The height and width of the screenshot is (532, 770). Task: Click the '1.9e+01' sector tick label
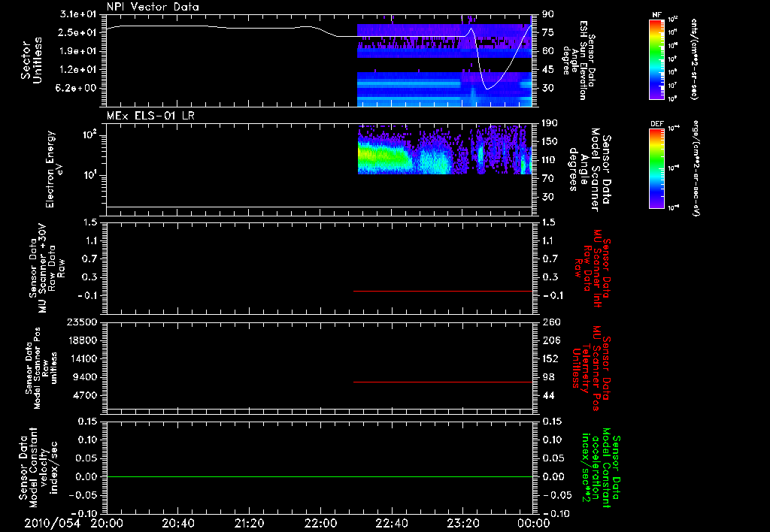point(78,51)
